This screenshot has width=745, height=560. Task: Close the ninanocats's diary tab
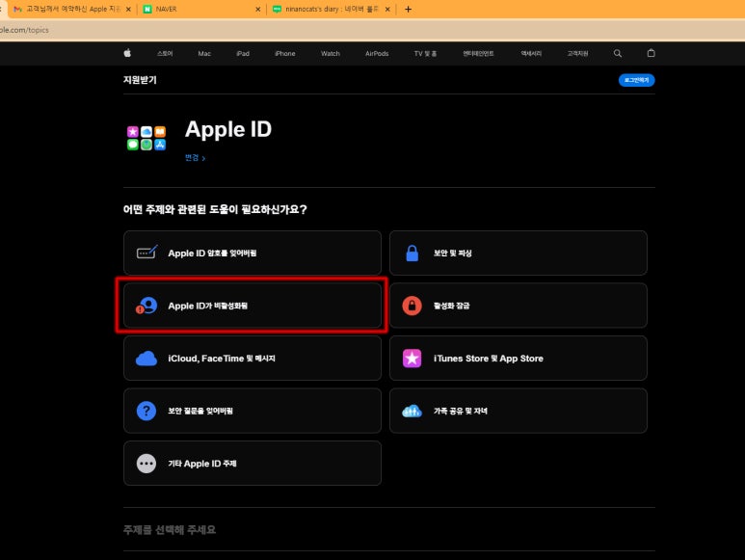(x=387, y=9)
